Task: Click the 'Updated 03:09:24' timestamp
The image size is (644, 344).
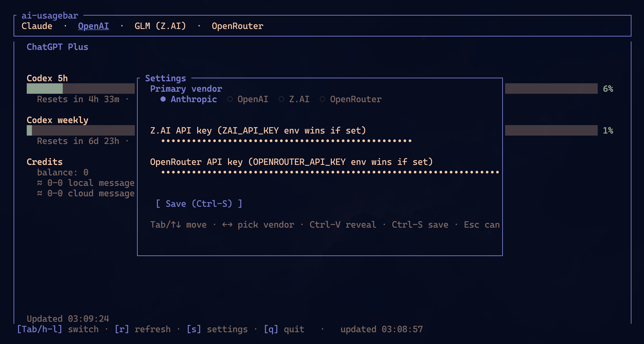Action: click(x=68, y=319)
